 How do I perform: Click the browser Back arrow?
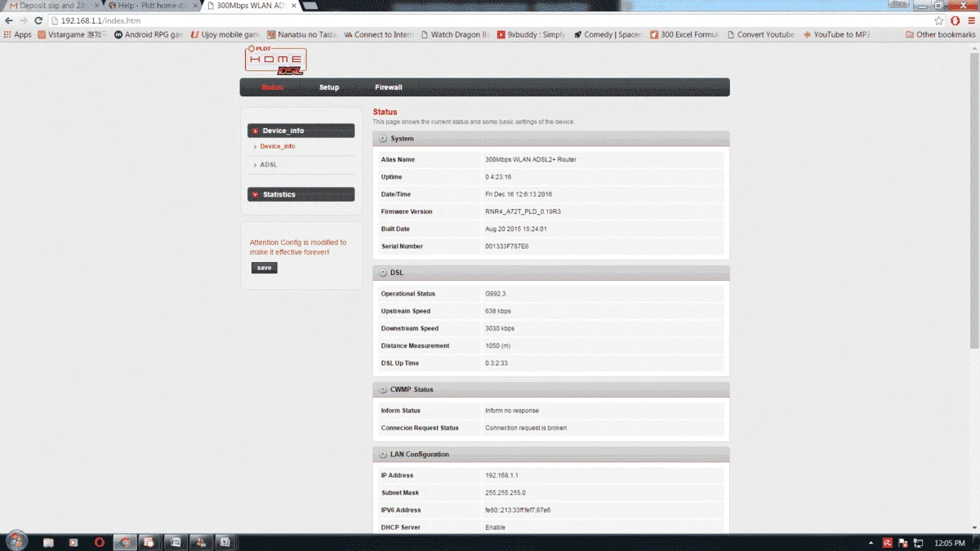click(9, 20)
